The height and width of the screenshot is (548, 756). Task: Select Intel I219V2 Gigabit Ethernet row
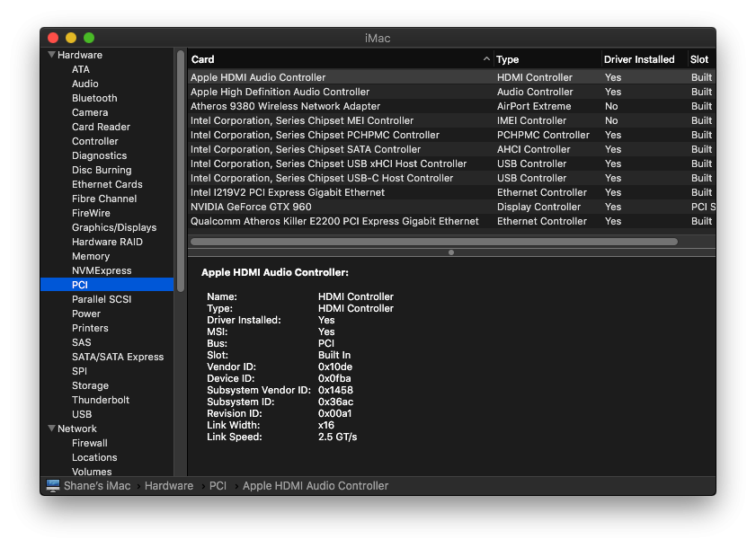click(451, 192)
